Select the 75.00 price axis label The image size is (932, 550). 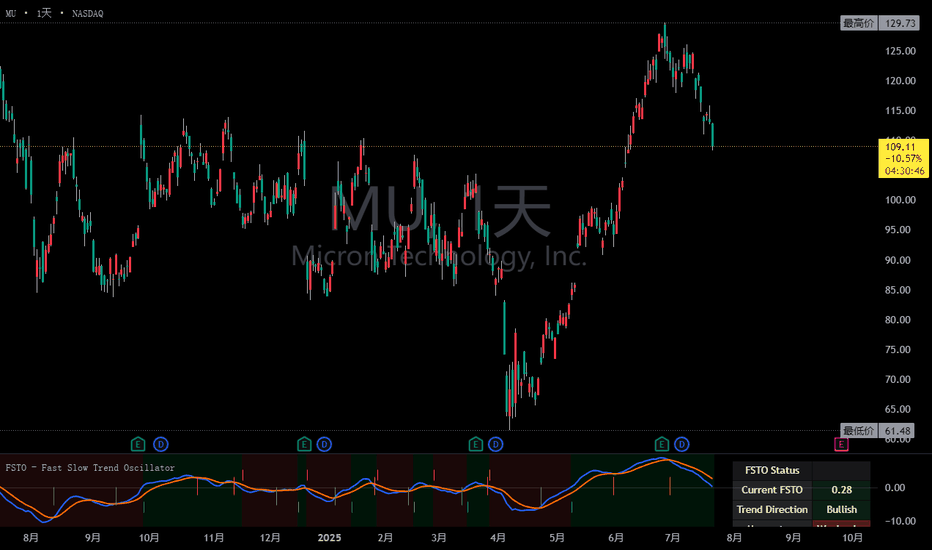point(898,349)
